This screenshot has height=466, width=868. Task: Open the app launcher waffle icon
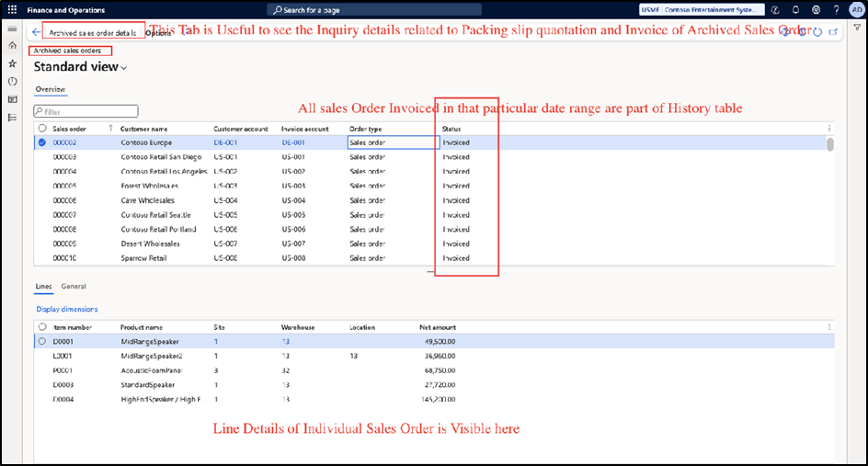pos(12,10)
